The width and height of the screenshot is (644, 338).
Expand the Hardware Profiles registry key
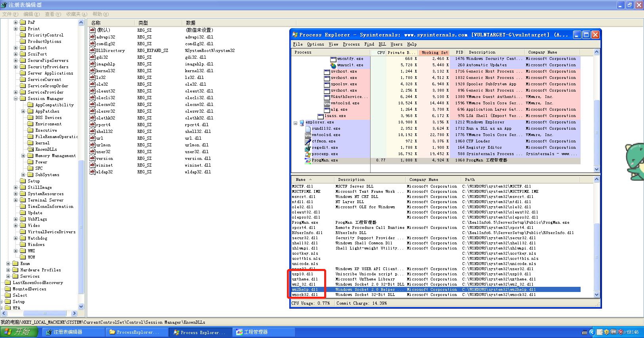tap(8, 270)
